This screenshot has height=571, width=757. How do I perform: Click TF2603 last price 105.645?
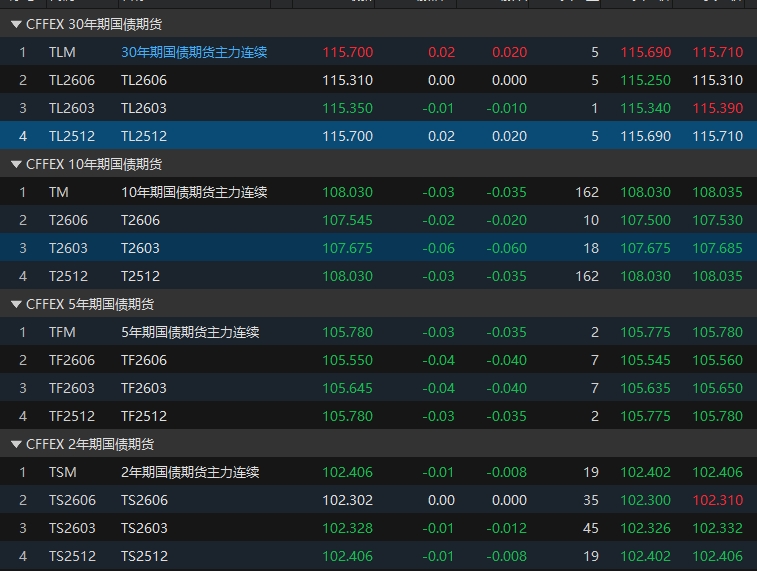click(348, 388)
